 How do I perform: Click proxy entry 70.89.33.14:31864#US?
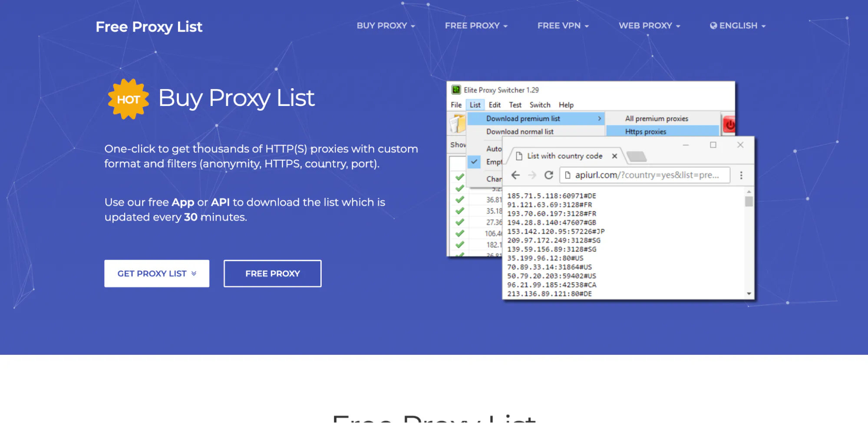tap(549, 267)
